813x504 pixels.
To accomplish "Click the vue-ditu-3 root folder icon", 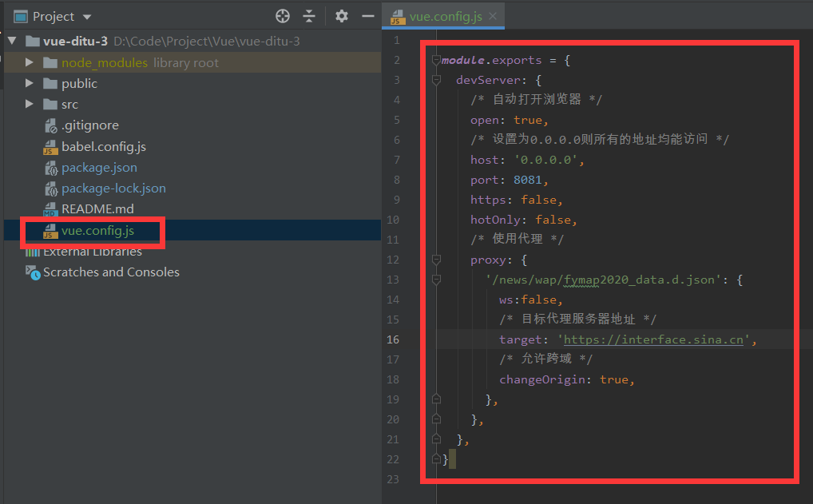I will (33, 41).
